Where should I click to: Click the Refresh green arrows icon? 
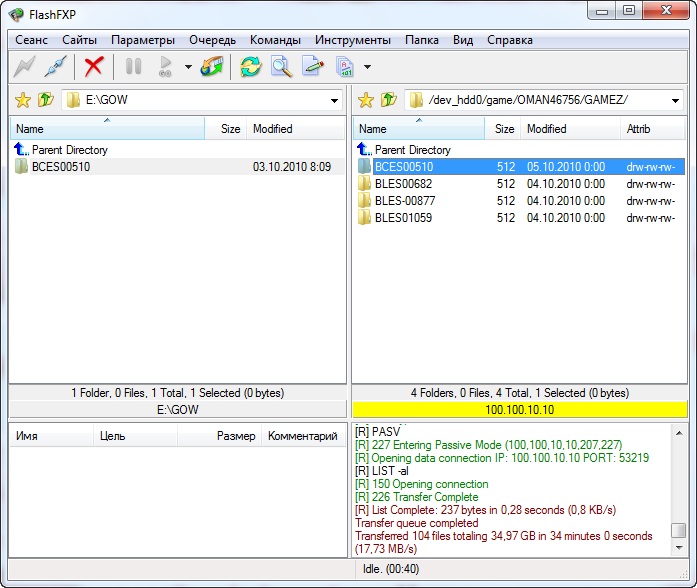[x=250, y=67]
